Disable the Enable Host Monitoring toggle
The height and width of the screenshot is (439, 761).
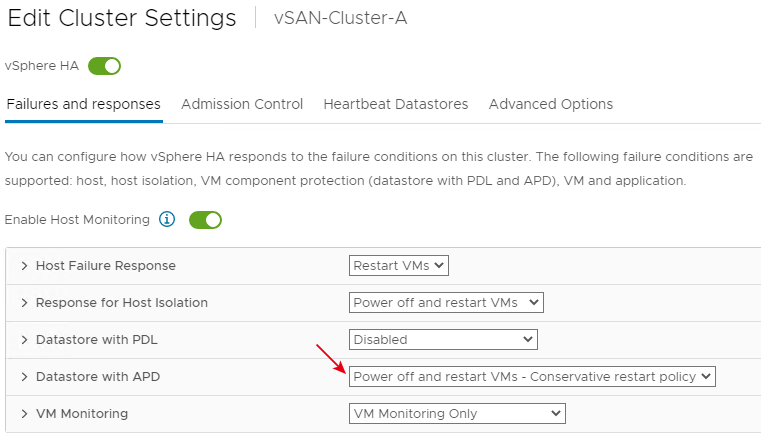(x=205, y=220)
